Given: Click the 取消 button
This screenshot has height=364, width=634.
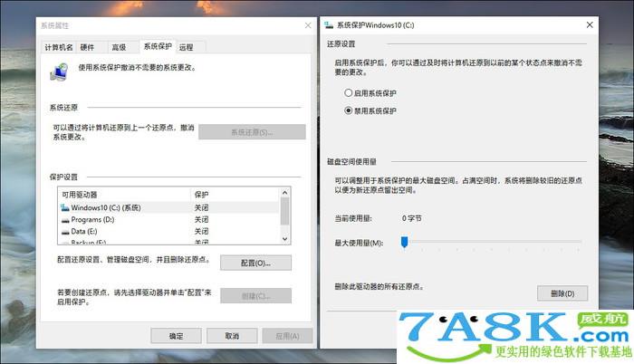Looking at the screenshot, I should click(x=232, y=336).
